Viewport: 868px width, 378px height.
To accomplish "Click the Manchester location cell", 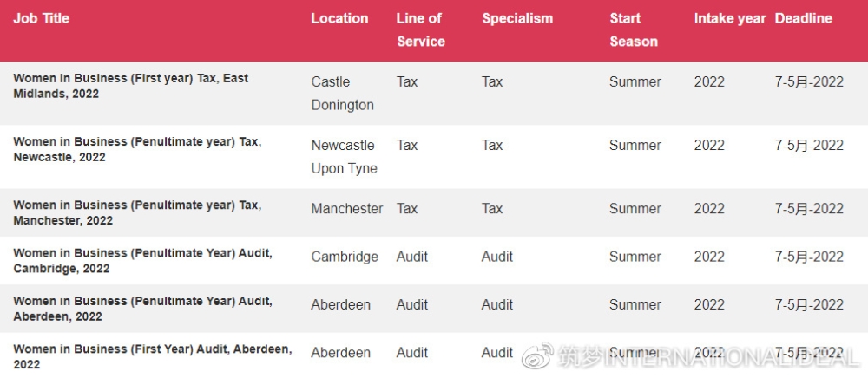I will 347,209.
